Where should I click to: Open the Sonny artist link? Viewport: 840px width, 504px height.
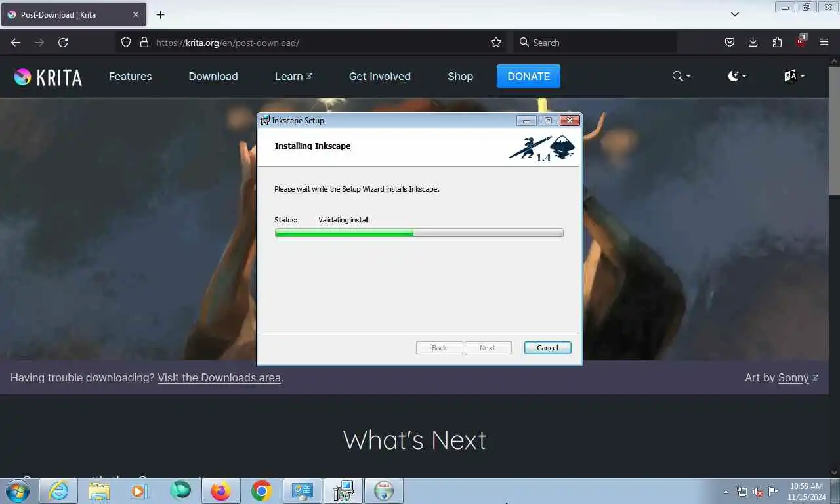point(798,377)
